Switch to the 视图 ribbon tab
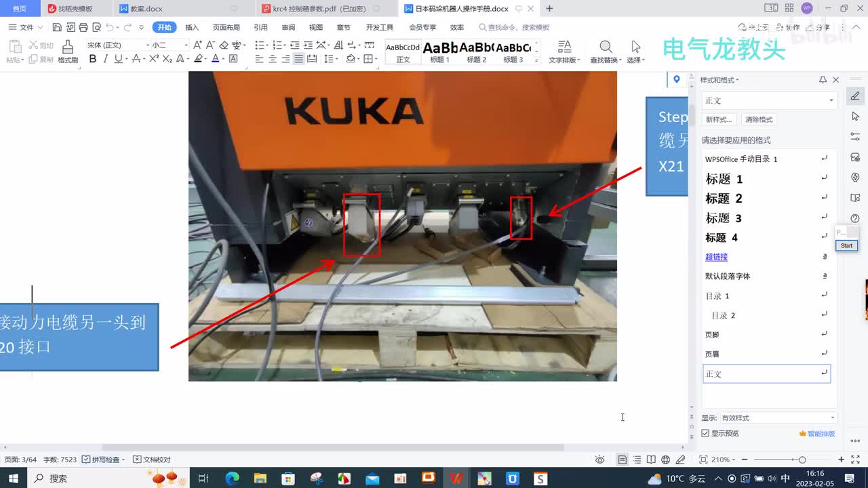This screenshot has width=868, height=488. point(316,27)
